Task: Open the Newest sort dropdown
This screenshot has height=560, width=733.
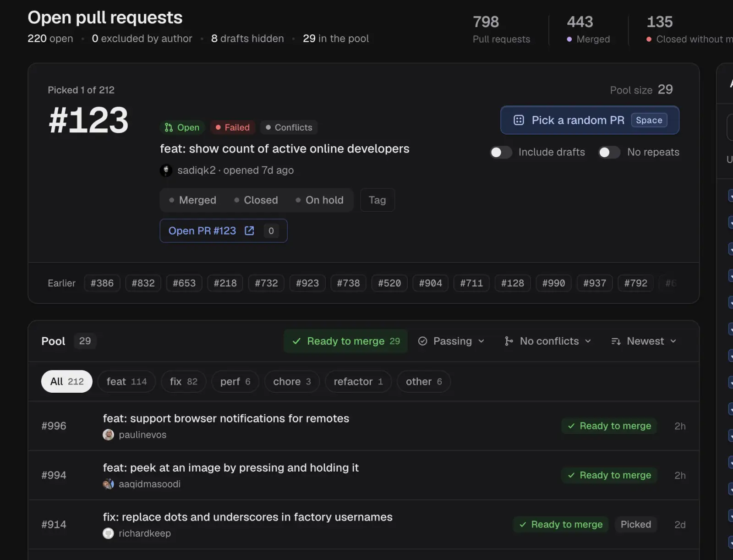Action: click(644, 341)
